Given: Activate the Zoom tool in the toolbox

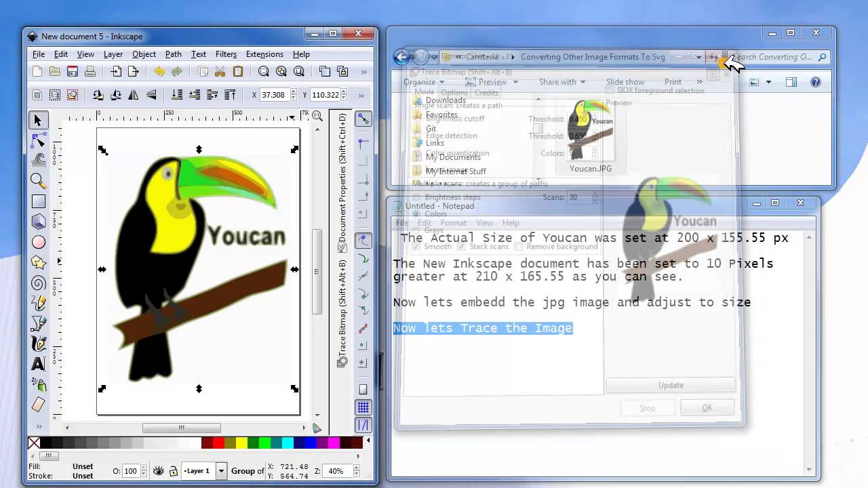Looking at the screenshot, I should tap(38, 180).
